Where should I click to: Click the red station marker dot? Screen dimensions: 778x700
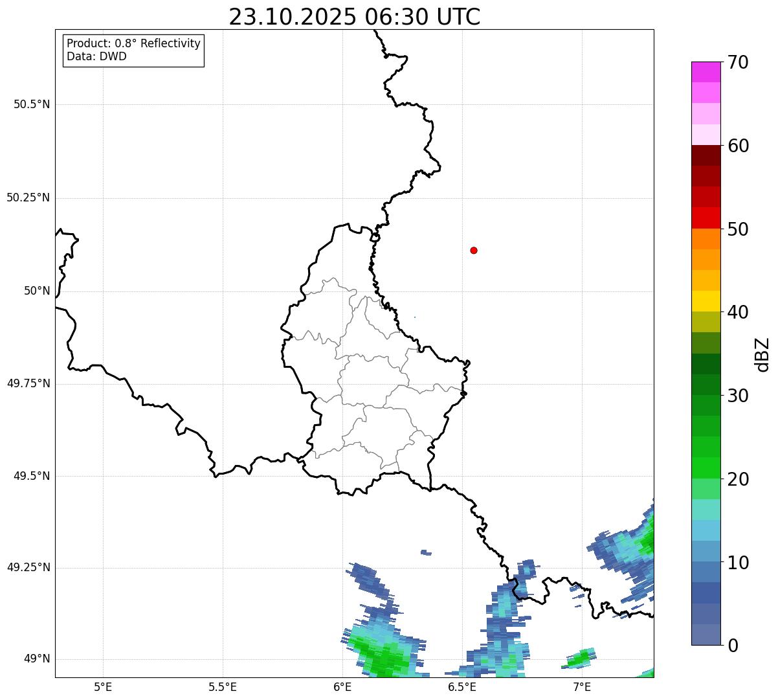pos(474,250)
